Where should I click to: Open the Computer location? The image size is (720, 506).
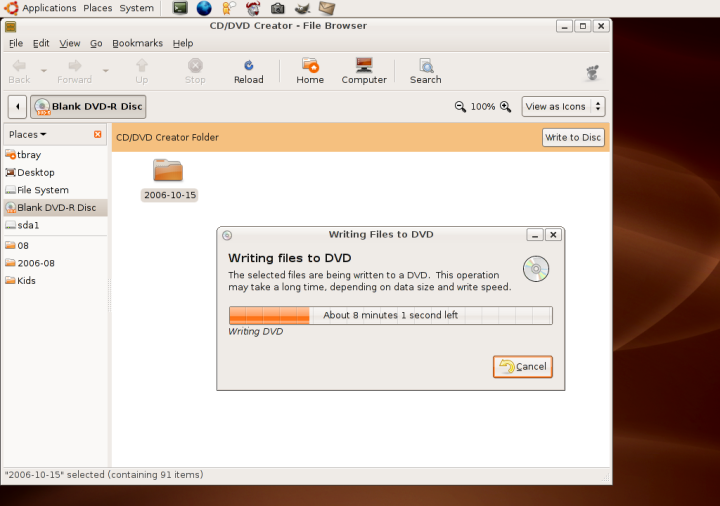point(364,72)
